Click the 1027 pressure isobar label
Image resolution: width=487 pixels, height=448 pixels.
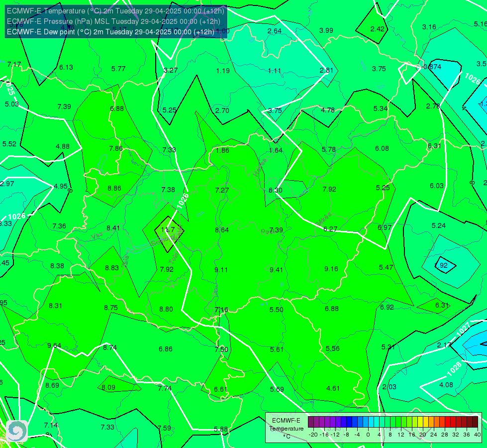pos(463,330)
